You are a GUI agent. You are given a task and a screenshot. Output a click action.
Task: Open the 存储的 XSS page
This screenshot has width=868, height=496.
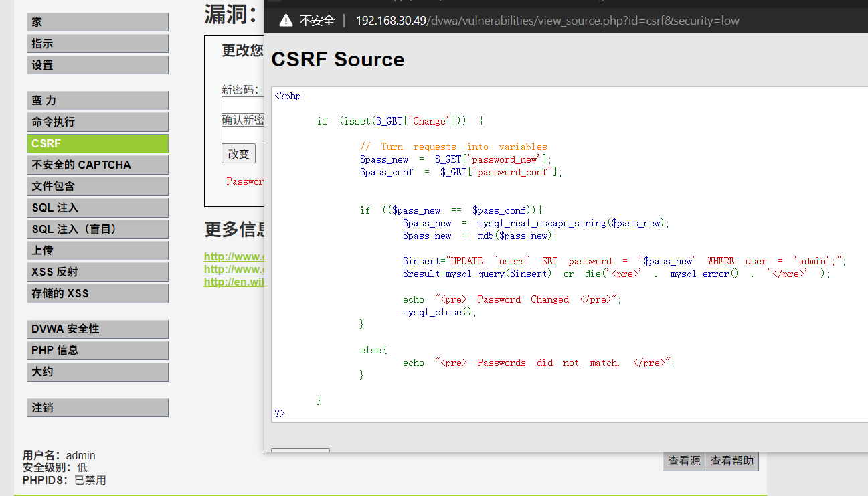(98, 294)
